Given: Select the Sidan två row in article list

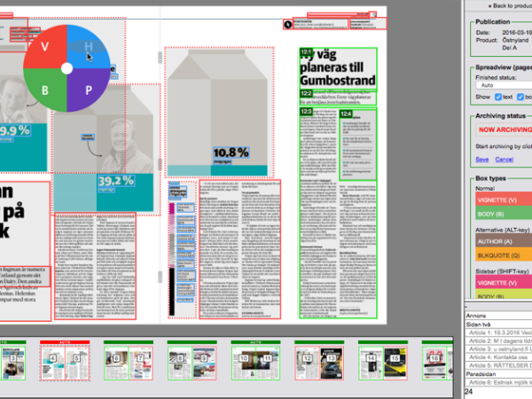Looking at the screenshot, I should point(498,325).
